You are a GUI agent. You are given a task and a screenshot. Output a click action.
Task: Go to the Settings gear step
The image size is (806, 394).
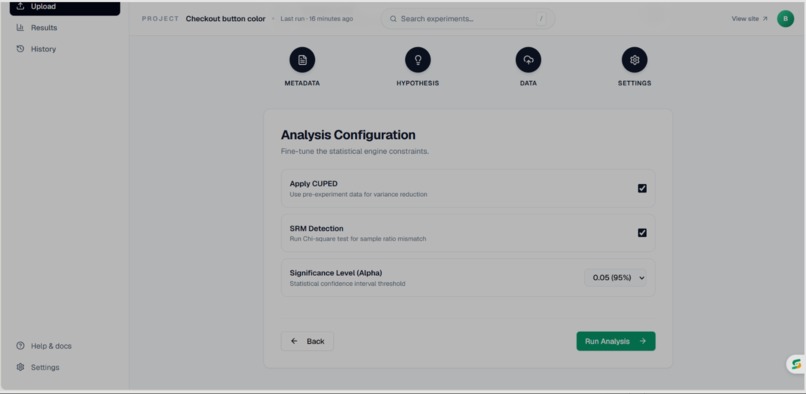click(x=634, y=60)
